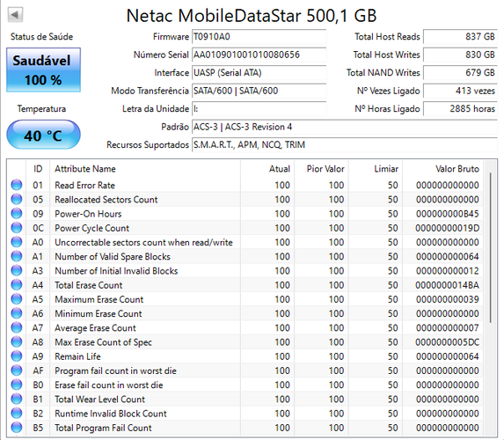Select the Max Erase Count of Spec row
This screenshot has width=504, height=440.
coord(245,342)
